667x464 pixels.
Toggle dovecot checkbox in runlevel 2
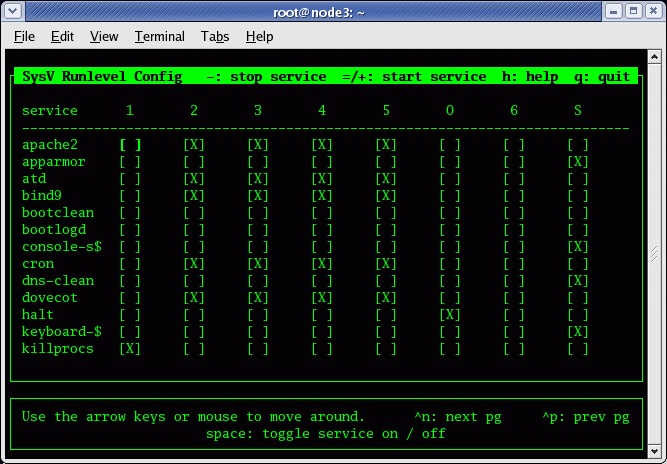tap(194, 298)
